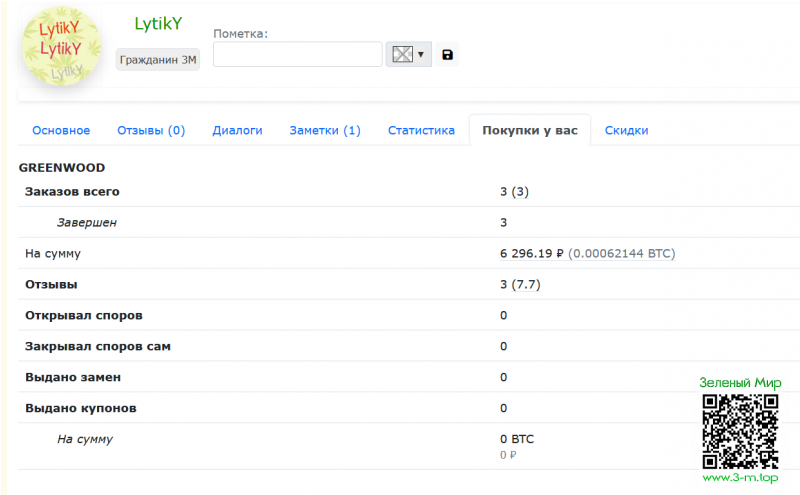Open the www.3-m.top link
Screen dimensions: 800x495
[740, 478]
